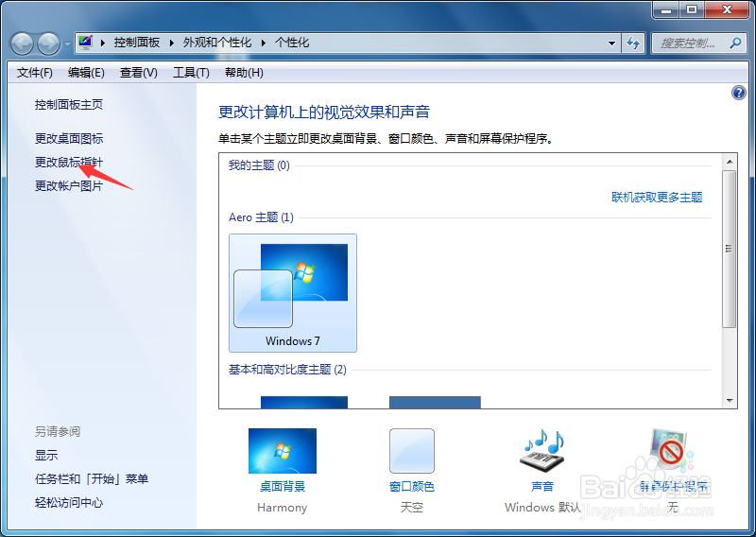Go back with the Back arrow button

tap(22, 43)
